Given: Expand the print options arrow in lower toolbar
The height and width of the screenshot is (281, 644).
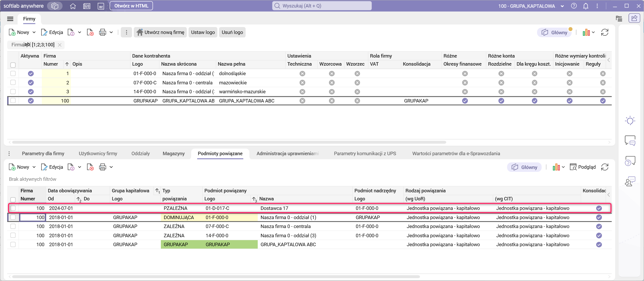Looking at the screenshot, I should tap(111, 167).
